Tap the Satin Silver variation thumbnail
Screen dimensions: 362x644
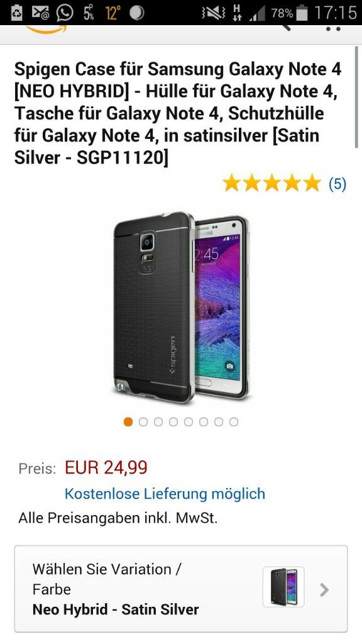point(283,587)
